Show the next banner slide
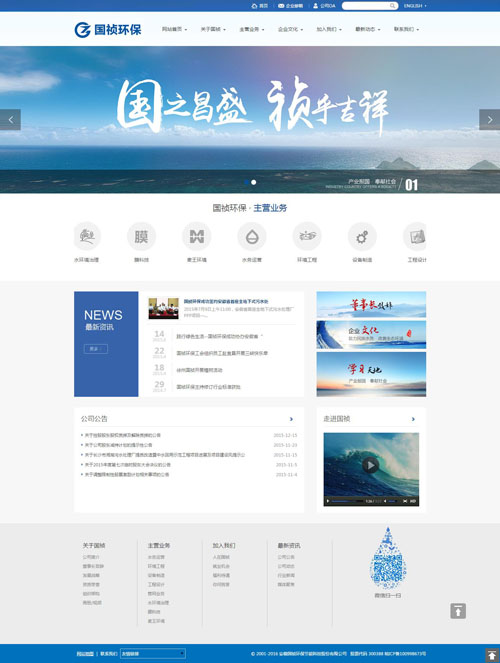The width and height of the screenshot is (500, 663). click(489, 120)
